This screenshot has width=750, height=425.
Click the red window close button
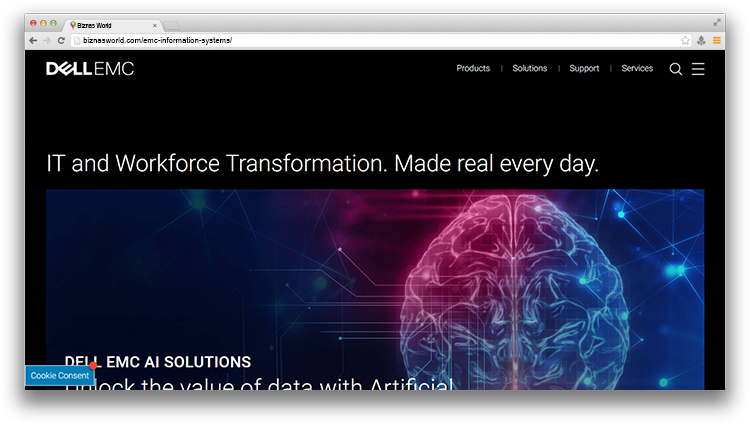(x=33, y=23)
